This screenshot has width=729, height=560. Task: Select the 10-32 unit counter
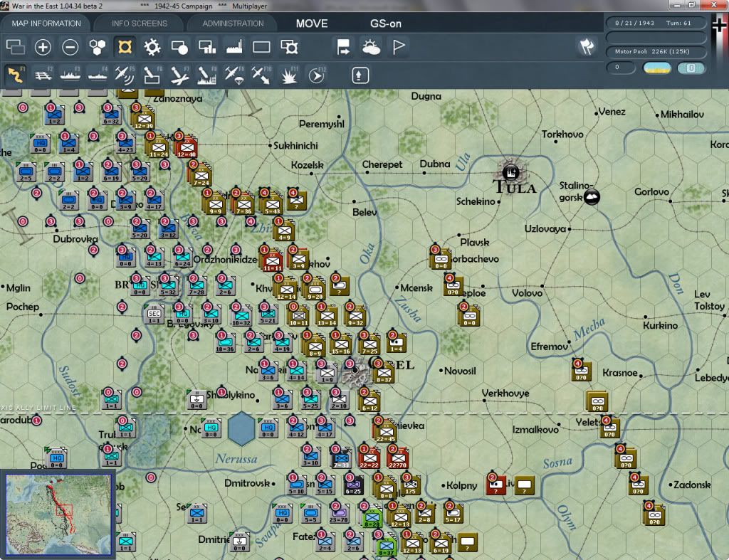241,315
